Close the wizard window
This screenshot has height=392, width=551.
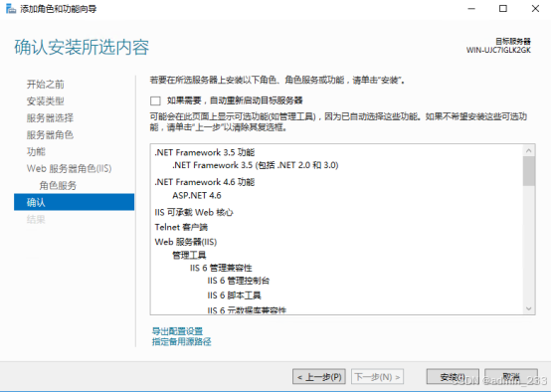(535, 8)
